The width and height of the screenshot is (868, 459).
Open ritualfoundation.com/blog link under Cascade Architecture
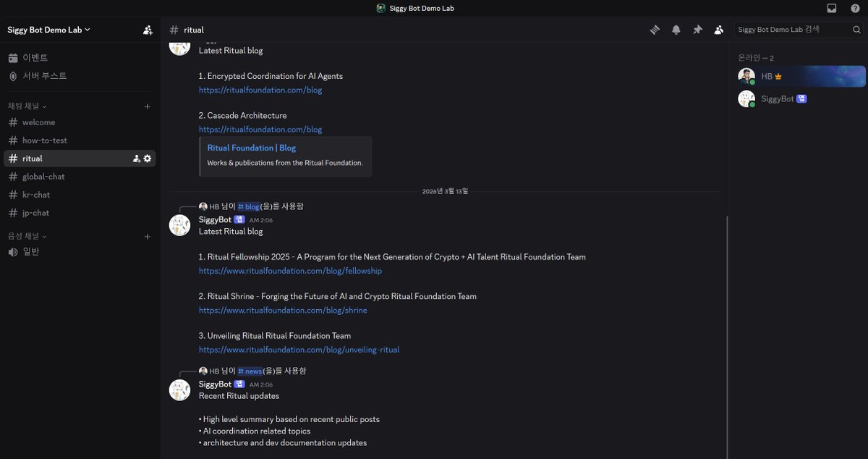point(260,130)
